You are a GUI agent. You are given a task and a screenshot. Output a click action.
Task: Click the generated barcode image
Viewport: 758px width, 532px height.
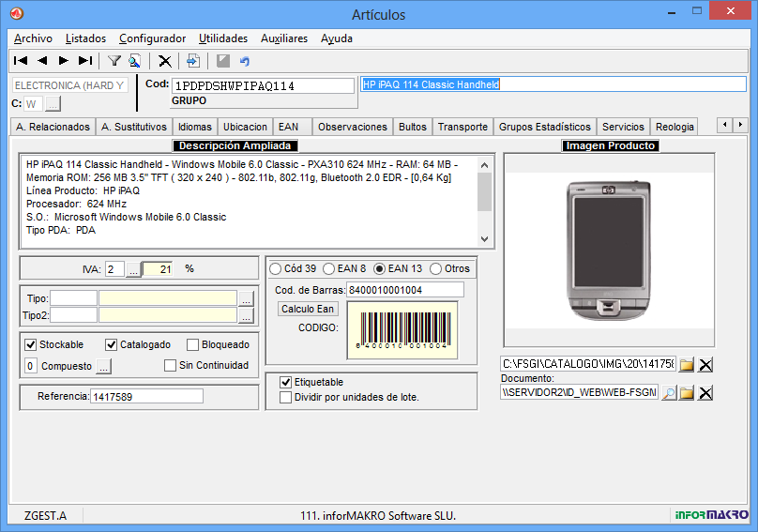402,330
